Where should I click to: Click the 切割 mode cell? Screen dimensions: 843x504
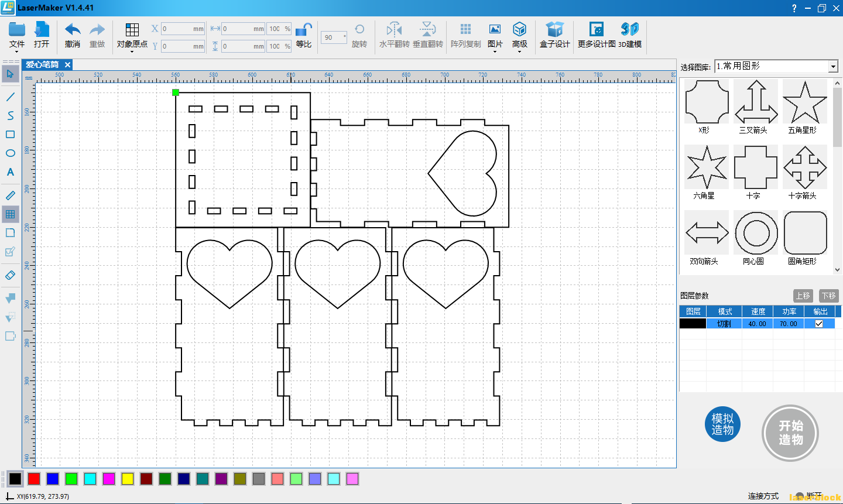click(724, 323)
